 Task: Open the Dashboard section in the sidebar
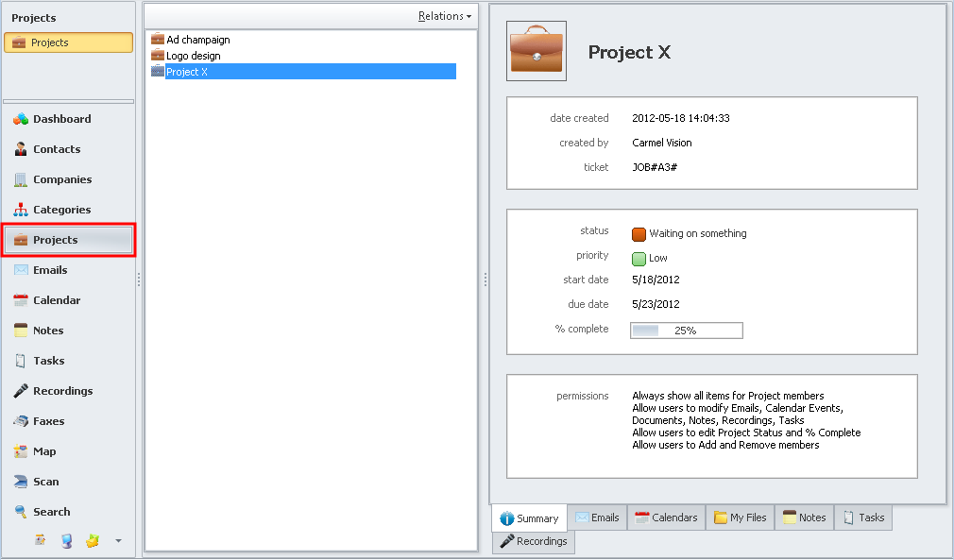[61, 119]
